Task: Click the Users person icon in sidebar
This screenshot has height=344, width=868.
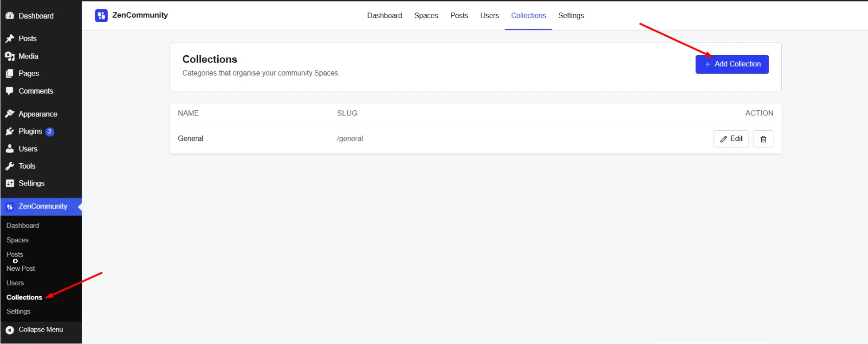Action: (x=10, y=149)
